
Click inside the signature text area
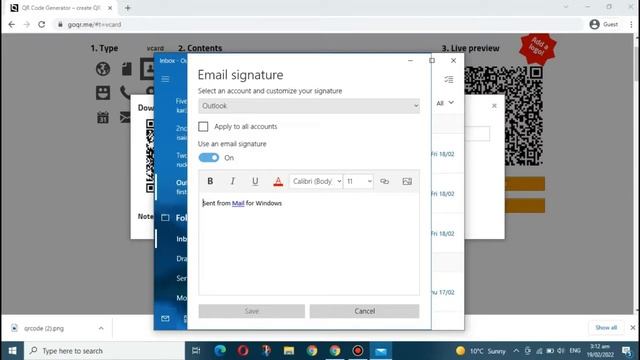(309, 245)
